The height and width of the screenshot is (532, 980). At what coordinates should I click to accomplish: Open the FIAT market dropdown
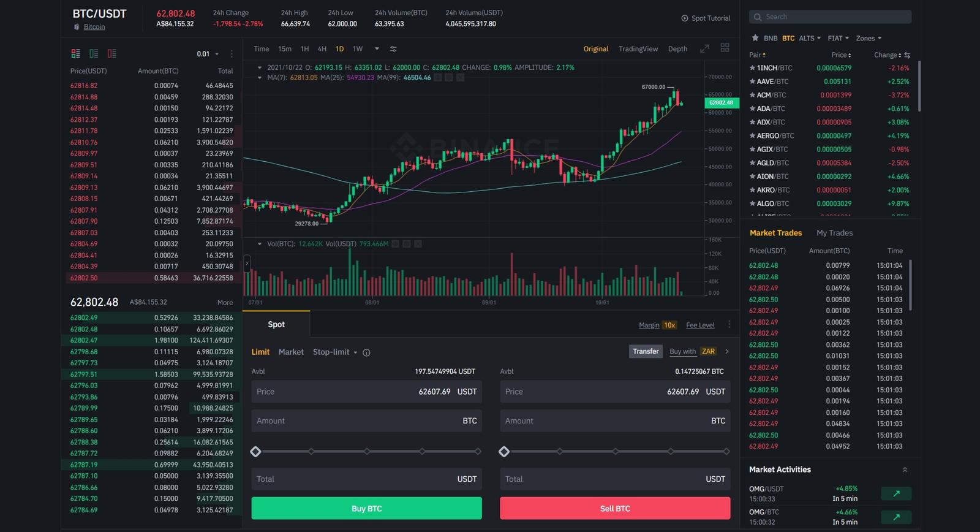(x=839, y=38)
